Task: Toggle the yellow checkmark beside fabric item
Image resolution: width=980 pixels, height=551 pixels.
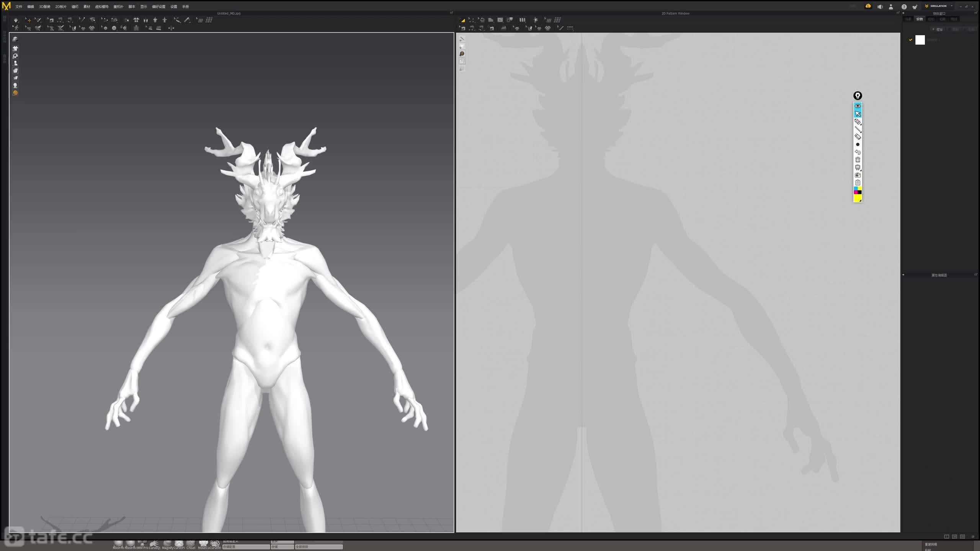Action: click(911, 39)
